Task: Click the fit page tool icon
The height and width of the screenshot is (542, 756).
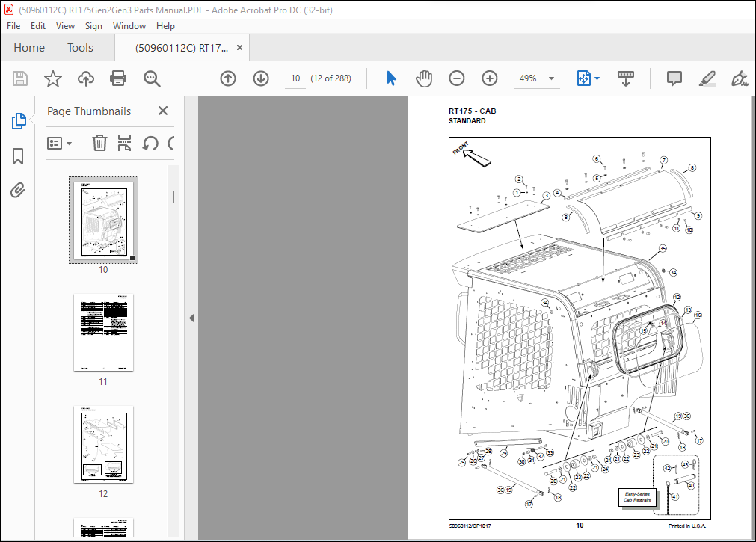Action: click(583, 78)
